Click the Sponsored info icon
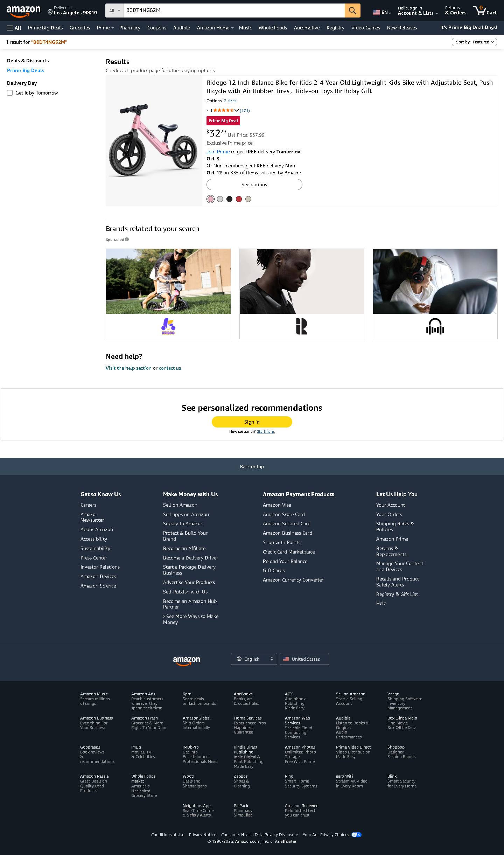504x855 pixels. [x=127, y=239]
